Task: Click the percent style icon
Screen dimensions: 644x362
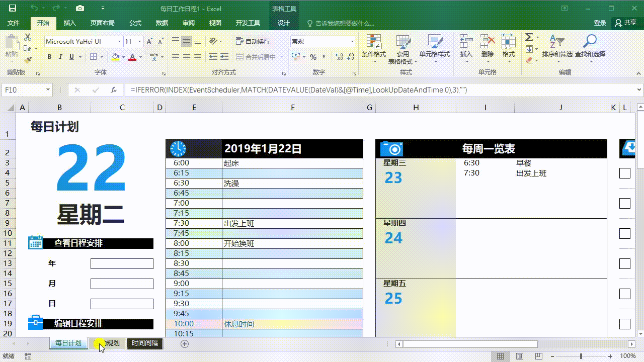Action: click(313, 57)
